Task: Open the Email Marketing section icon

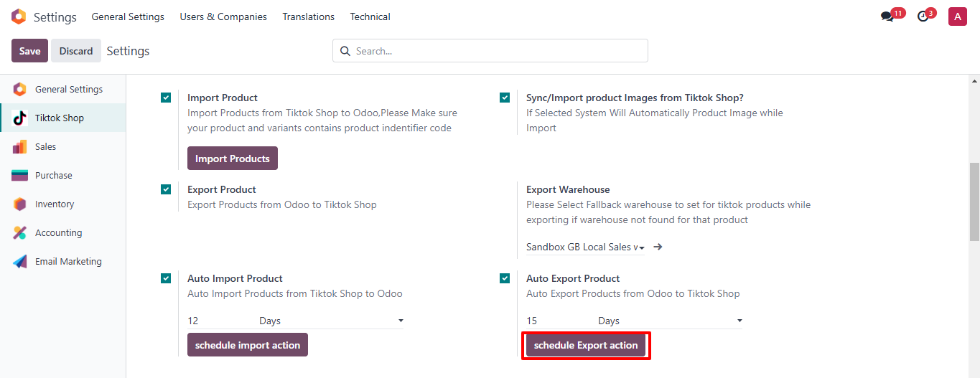Action: (20, 262)
